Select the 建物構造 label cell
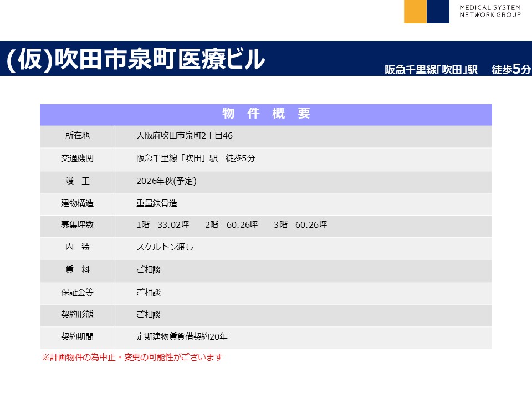Image resolution: width=532 pixels, height=399 pixels. (x=78, y=204)
